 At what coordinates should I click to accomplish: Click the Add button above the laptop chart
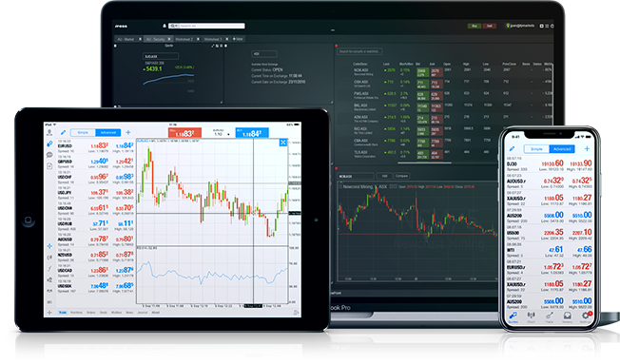(384, 176)
